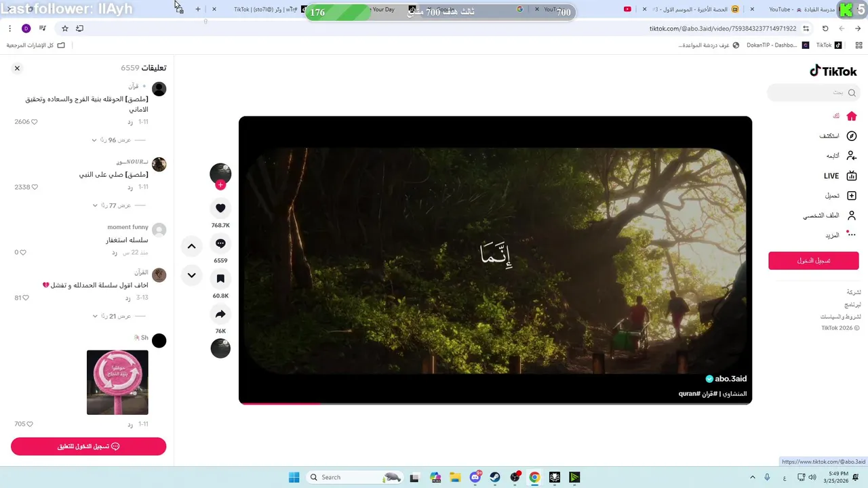Open the first commenter's dark avatar
Viewport: 868px width, 488px height.
[x=159, y=89]
